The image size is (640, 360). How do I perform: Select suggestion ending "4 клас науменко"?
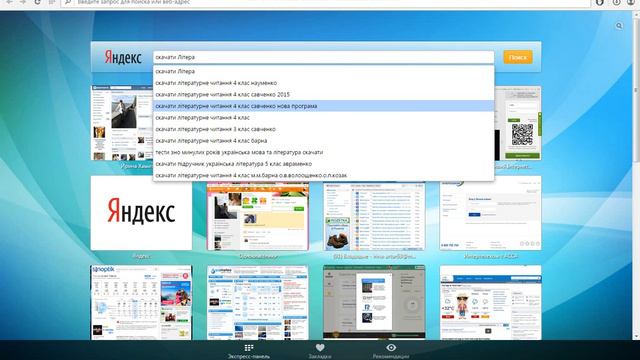(323, 83)
